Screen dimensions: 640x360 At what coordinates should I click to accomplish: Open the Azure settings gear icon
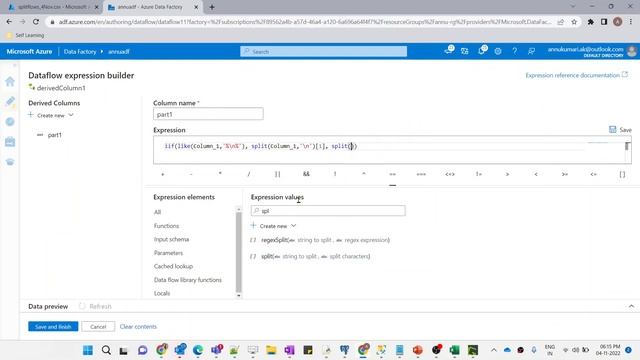pyautogui.click(x=498, y=51)
